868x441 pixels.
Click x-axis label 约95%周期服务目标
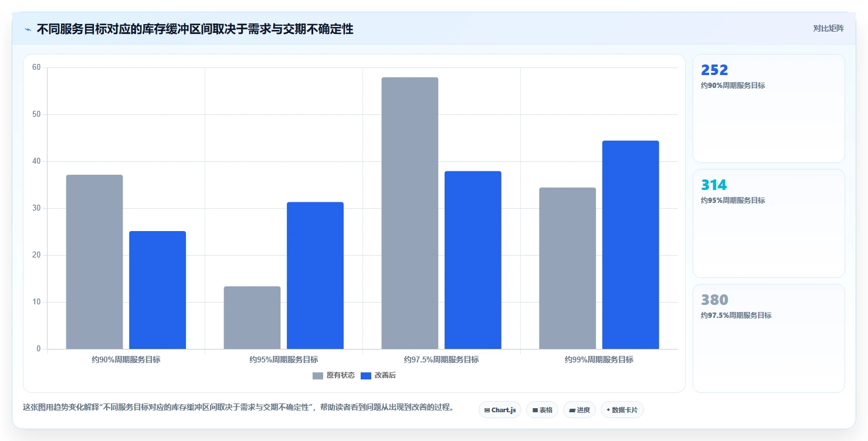pyautogui.click(x=284, y=359)
